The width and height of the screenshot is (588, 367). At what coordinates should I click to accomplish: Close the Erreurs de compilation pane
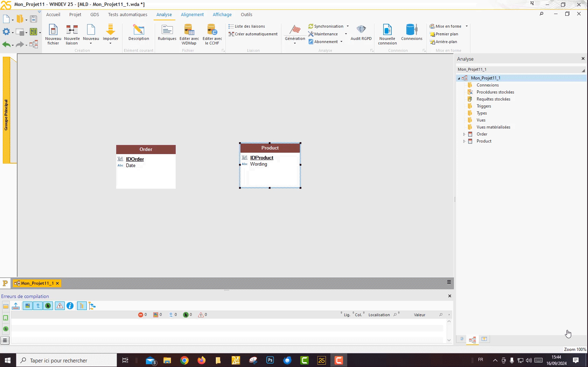point(450,296)
